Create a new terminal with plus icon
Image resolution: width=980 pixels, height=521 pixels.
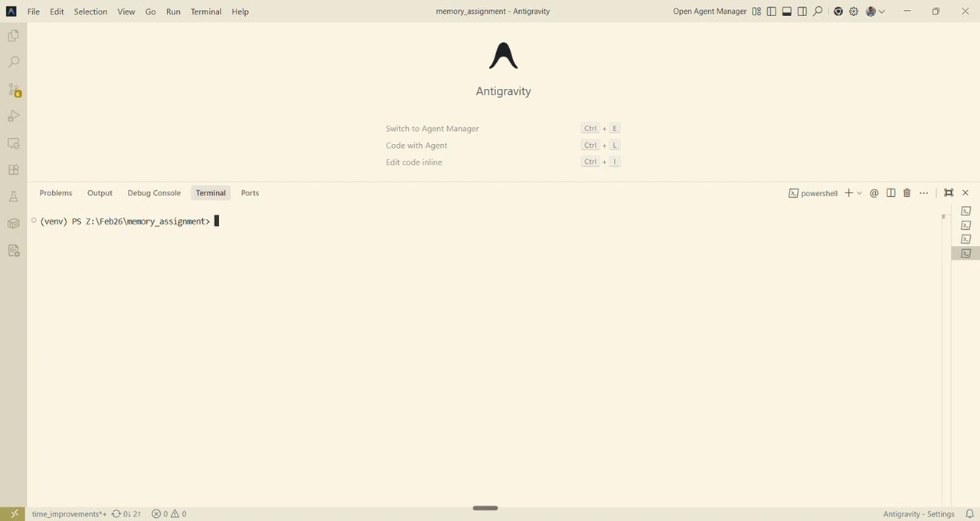coord(848,193)
